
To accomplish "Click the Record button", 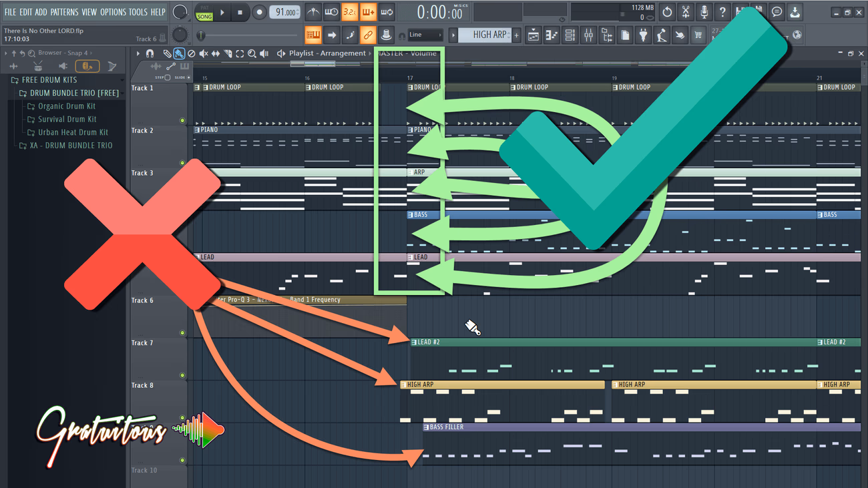I will coord(259,13).
